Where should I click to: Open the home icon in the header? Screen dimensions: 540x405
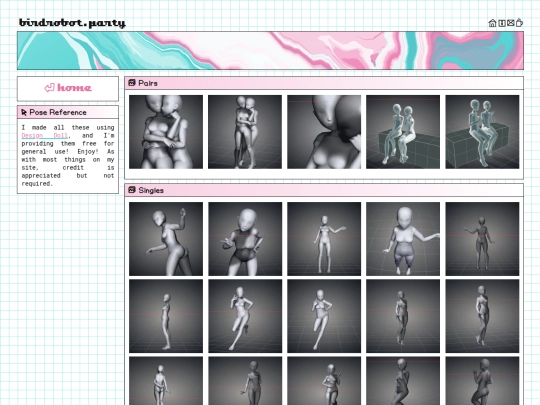[492, 23]
